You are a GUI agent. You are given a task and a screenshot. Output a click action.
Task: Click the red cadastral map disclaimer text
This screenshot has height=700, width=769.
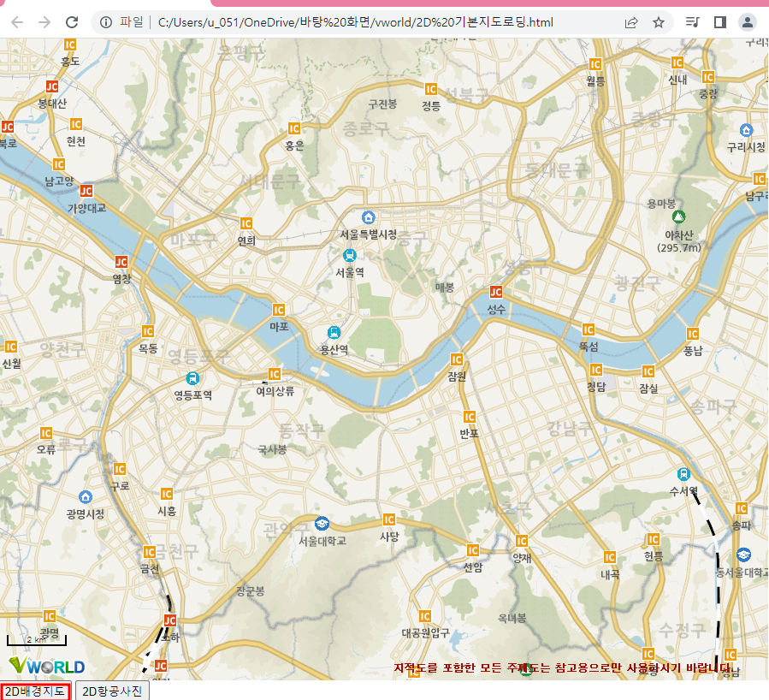561,667
